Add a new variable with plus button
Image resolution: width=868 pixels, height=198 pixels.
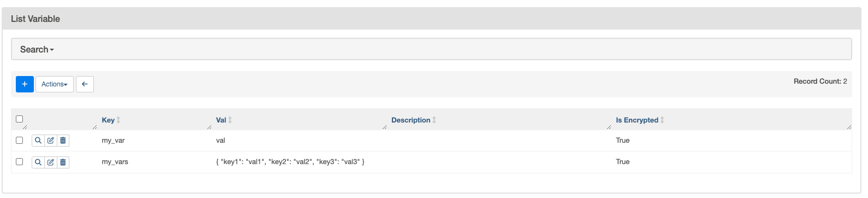[x=25, y=84]
